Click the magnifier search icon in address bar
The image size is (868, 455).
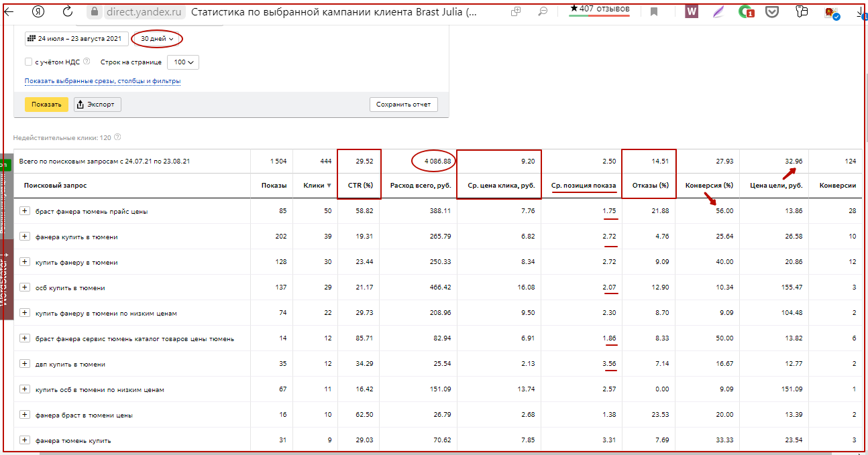(x=542, y=12)
